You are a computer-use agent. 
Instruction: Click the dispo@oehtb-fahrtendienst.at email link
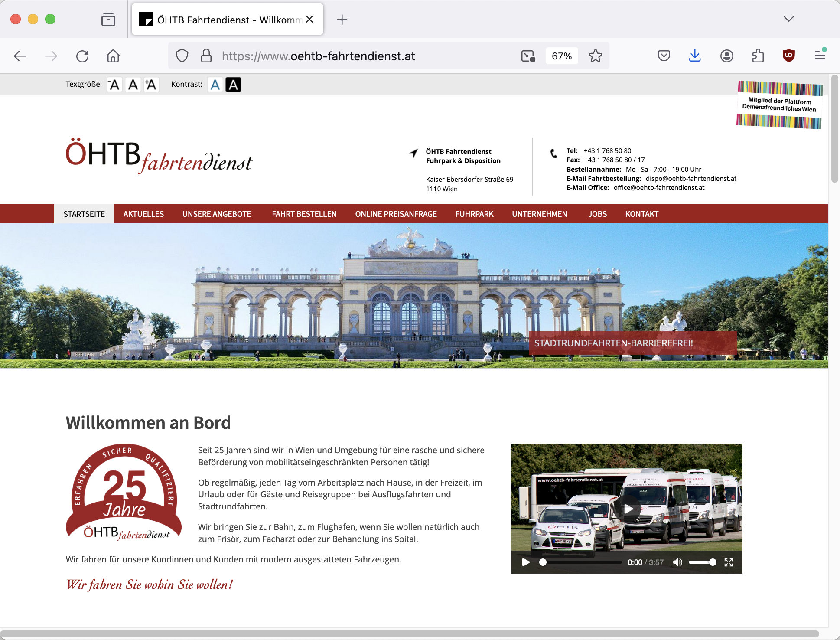coord(691,178)
